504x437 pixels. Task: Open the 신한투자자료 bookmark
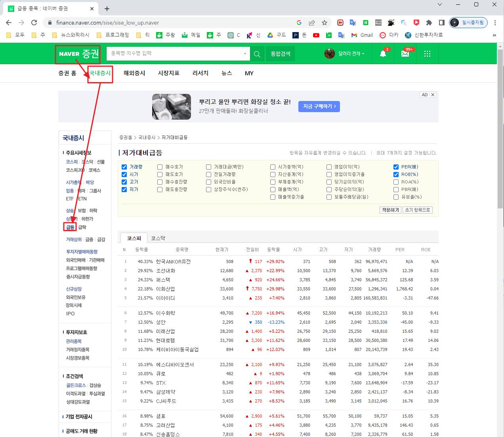pyautogui.click(x=424, y=35)
